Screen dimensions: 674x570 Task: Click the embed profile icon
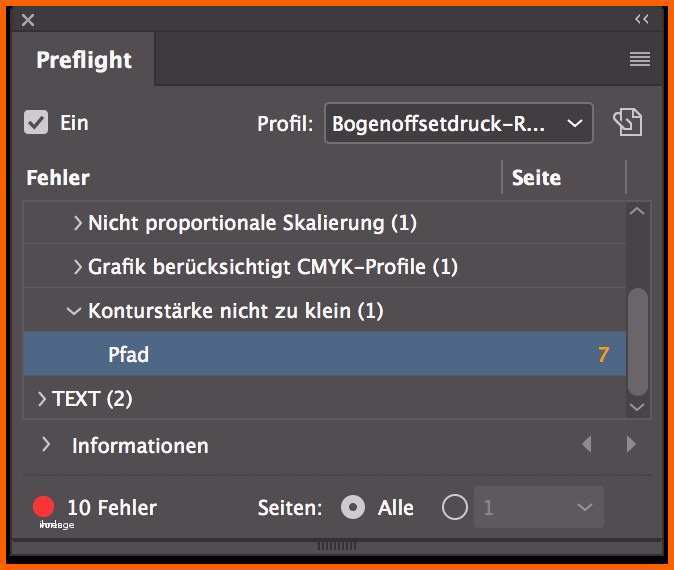(x=628, y=123)
